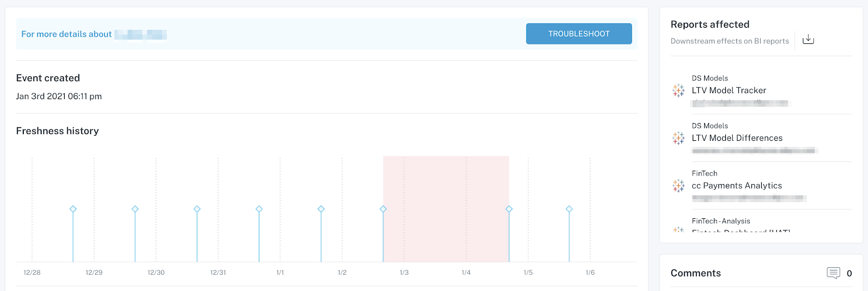
Task: Click the TROUBLESHOOT button
Action: click(579, 34)
